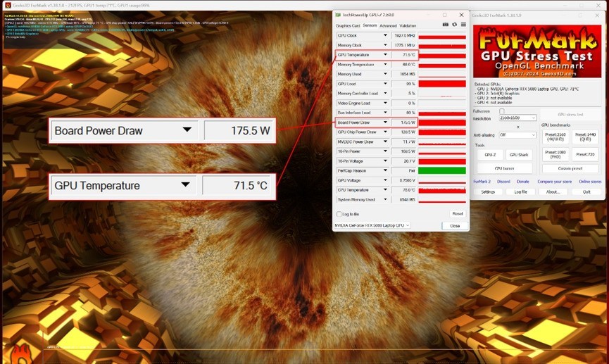Close the FurMark launcher window with X
This screenshot has width=609, height=364.
pyautogui.click(x=597, y=15)
